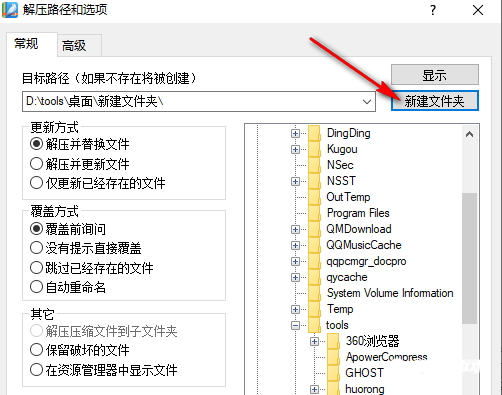
Task: Select the OutTemp folder name
Action: [x=348, y=197]
